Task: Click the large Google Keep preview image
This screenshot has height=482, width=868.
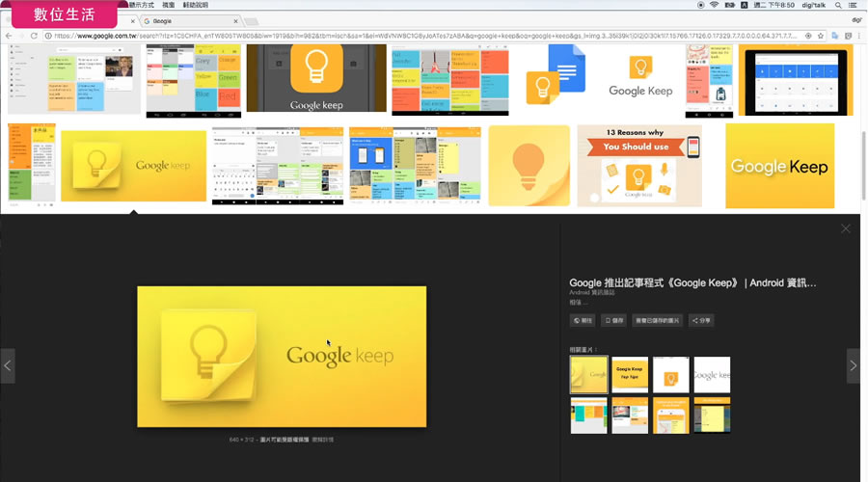Action: pyautogui.click(x=282, y=357)
